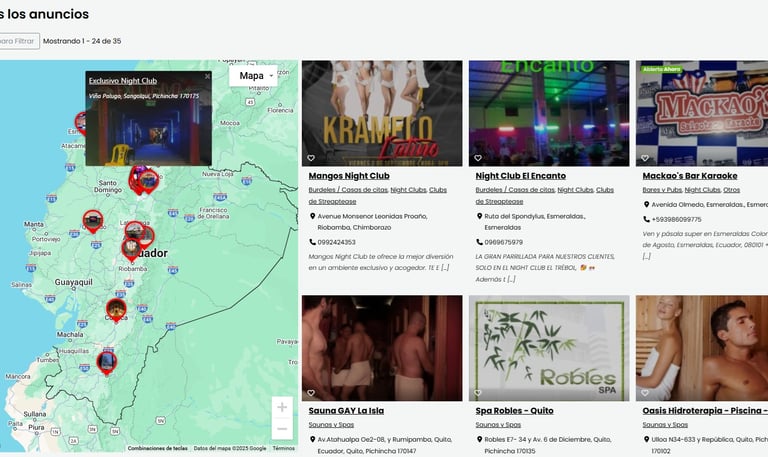The width and height of the screenshot is (768, 457).
Task: Click Mostrando 1 - 24 de 35 text
Action: [x=82, y=41]
